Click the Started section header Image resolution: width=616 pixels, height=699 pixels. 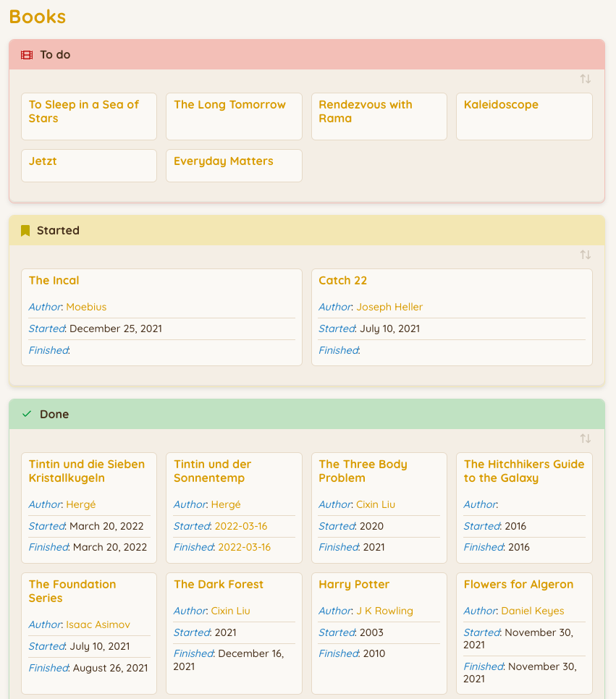[307, 231]
